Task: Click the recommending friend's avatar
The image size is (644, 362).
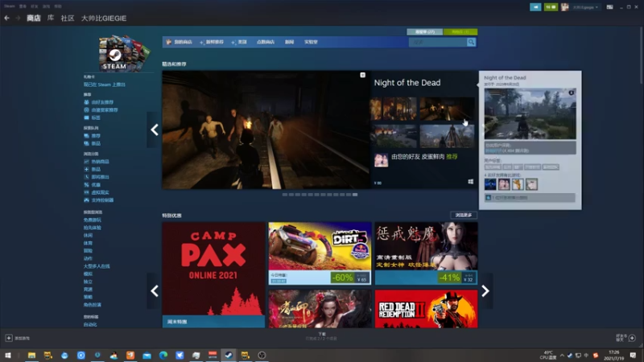Action: pos(381,159)
